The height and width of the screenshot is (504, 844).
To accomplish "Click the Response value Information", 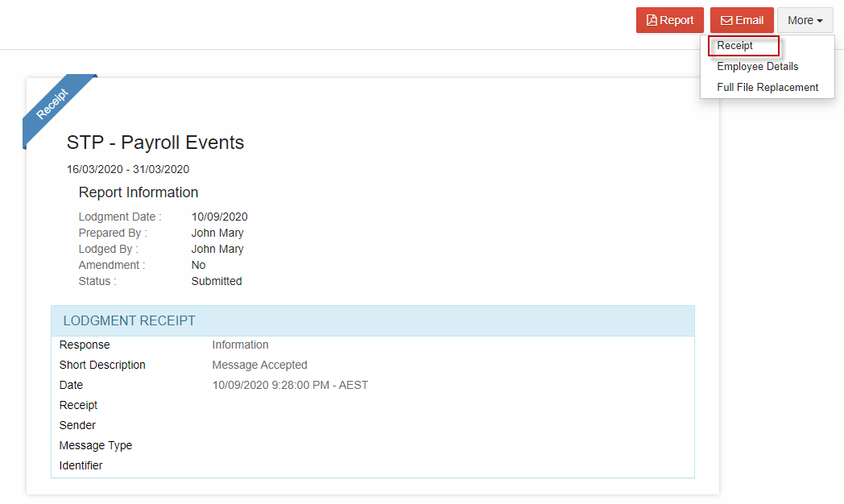I will 240,345.
